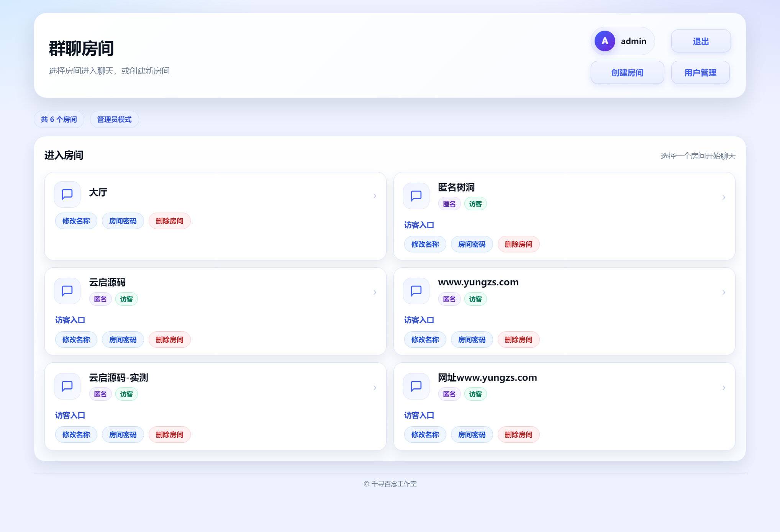Click the chevron on 云启源码-实测 card
The height and width of the screenshot is (532, 780).
pyautogui.click(x=375, y=388)
